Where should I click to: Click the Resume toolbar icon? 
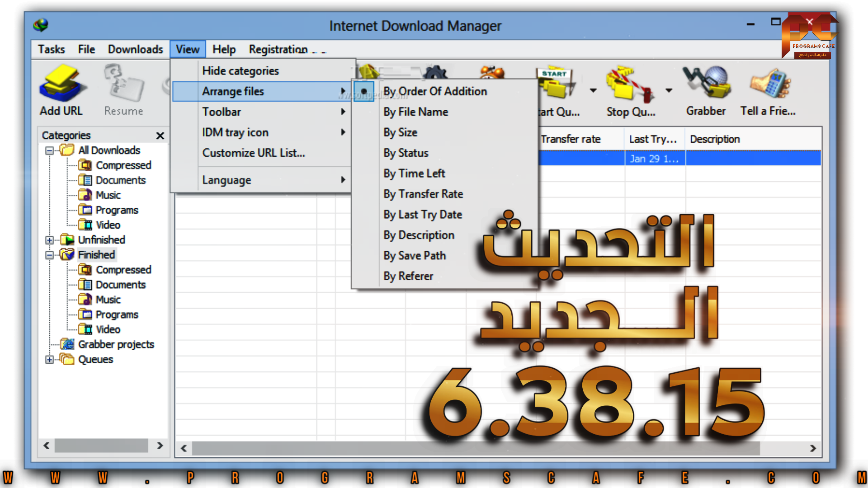[x=123, y=84]
